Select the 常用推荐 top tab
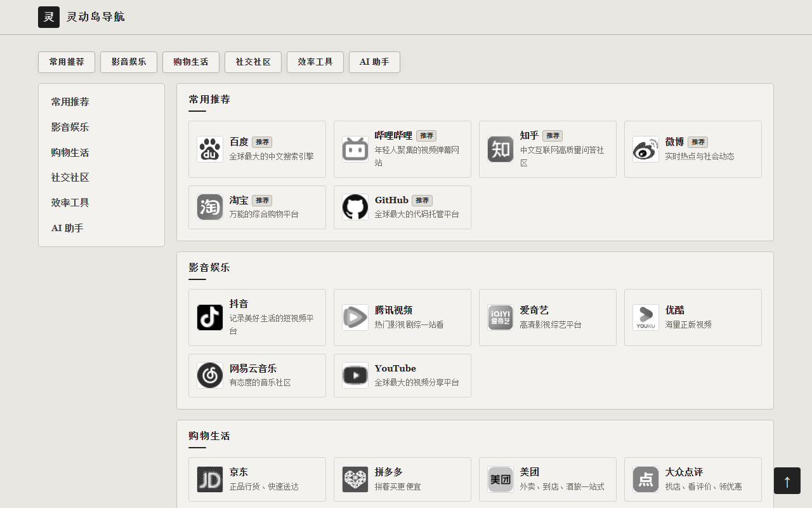Image resolution: width=812 pixels, height=508 pixels. [67, 62]
